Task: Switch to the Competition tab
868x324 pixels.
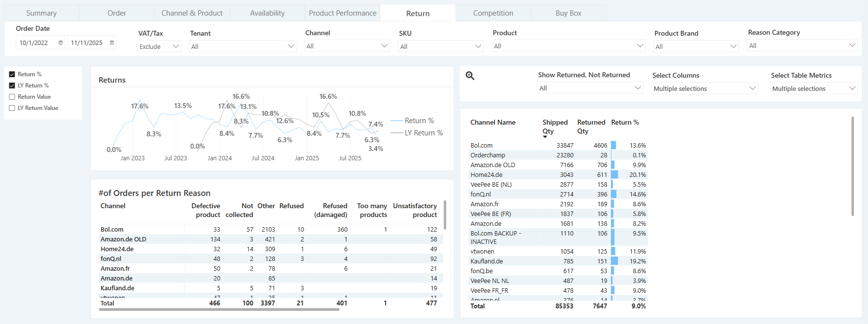Action: click(493, 13)
